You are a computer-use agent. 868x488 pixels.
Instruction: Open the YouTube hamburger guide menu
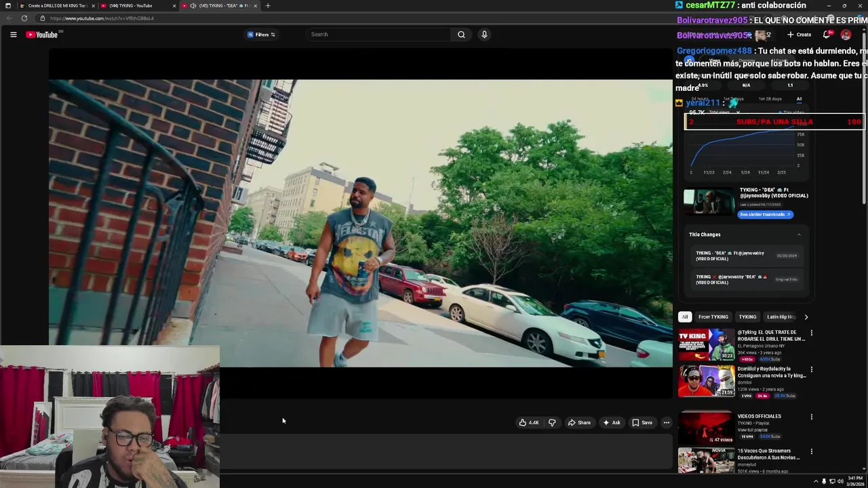click(13, 35)
